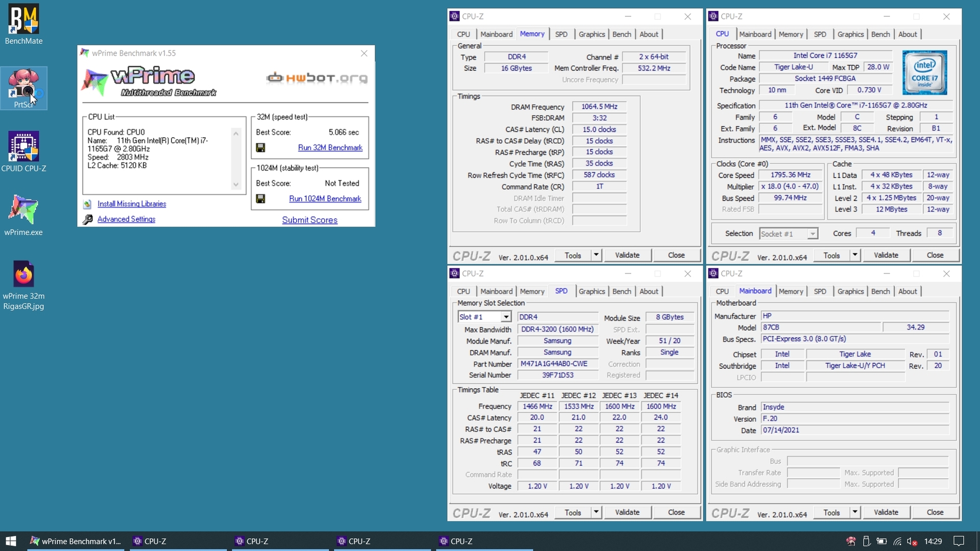Open the Advanced Settings link
The image size is (980, 551).
(x=126, y=219)
